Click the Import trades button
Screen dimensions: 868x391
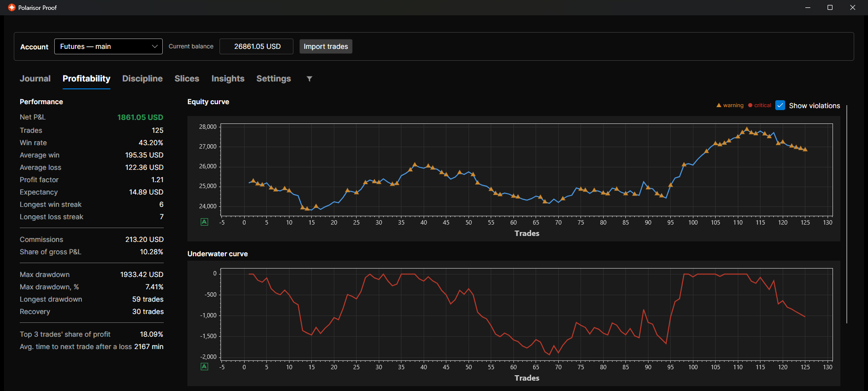pyautogui.click(x=326, y=46)
